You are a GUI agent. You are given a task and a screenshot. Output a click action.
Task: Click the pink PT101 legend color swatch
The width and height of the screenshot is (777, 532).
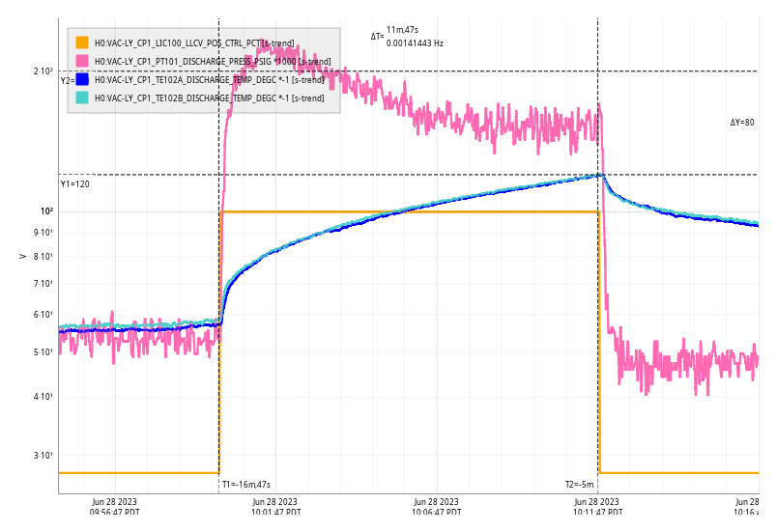82,62
